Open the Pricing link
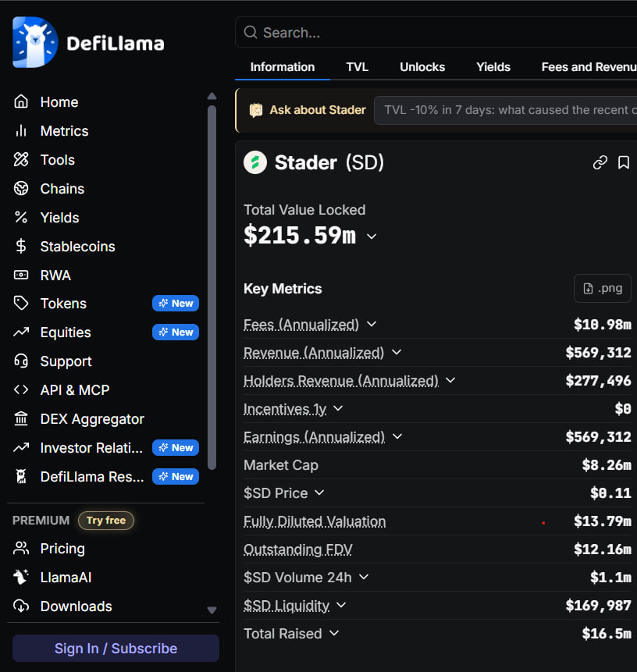This screenshot has height=672, width=637. 62,549
